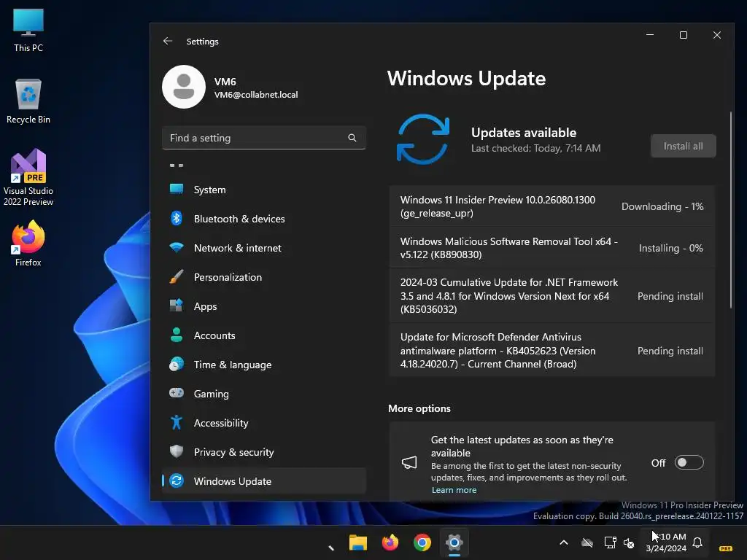Open Accounts settings page
This screenshot has width=747, height=560.
264,335
